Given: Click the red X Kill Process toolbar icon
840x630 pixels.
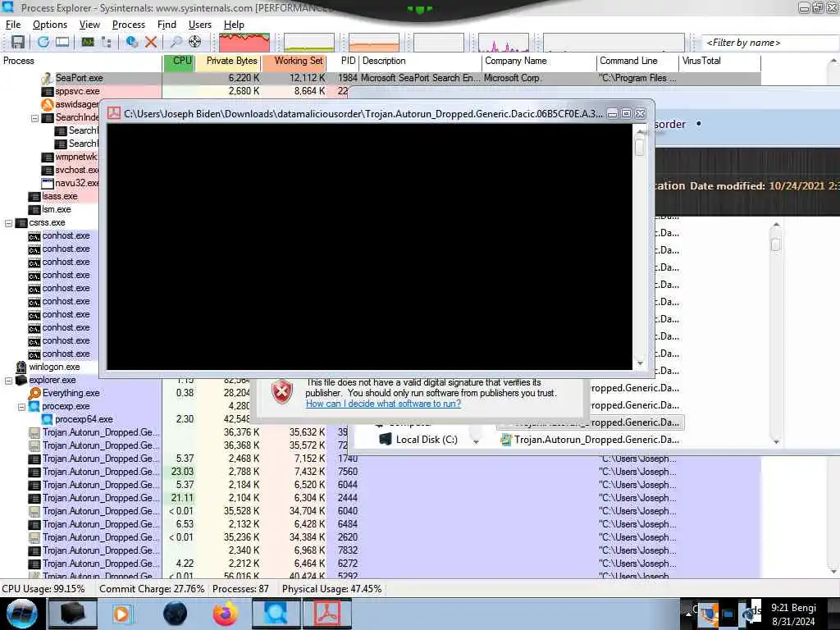Looking at the screenshot, I should (151, 42).
